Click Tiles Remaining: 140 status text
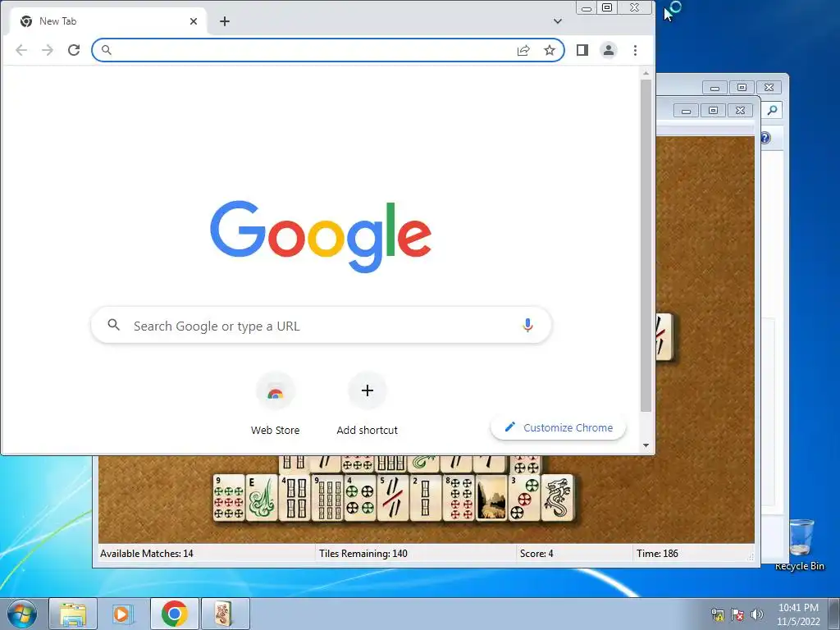Image resolution: width=840 pixels, height=630 pixels. click(363, 554)
